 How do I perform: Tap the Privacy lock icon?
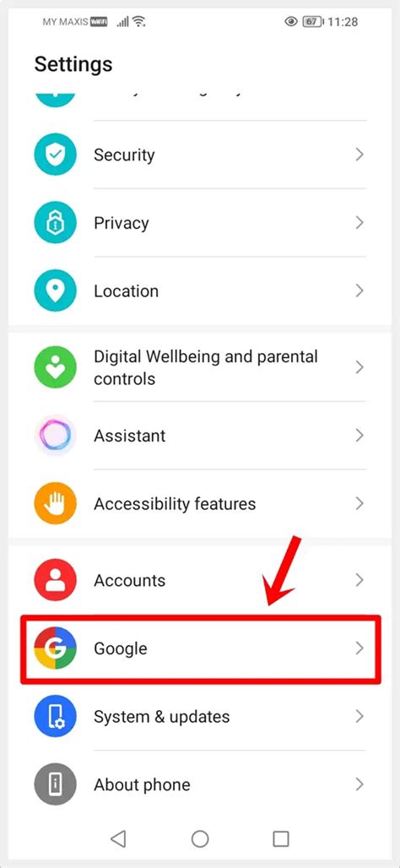point(55,223)
